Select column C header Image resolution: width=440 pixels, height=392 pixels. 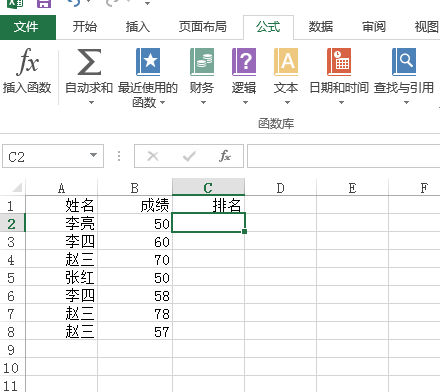[x=208, y=188]
